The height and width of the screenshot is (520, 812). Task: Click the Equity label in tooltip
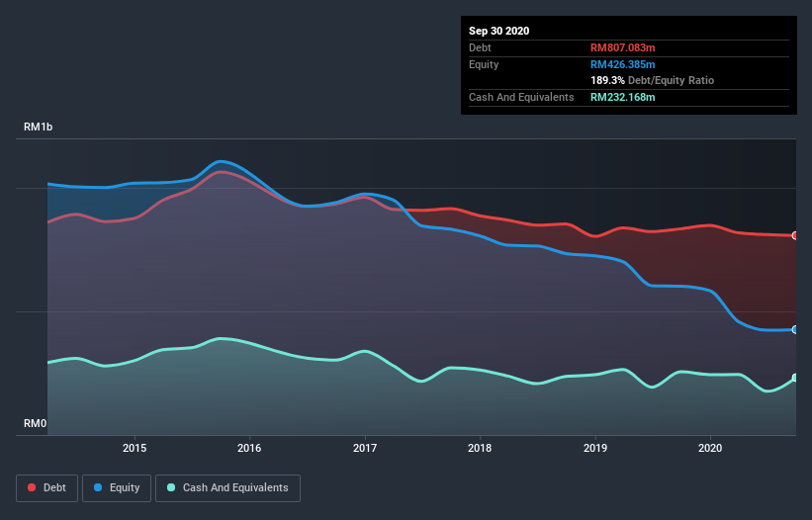click(484, 64)
